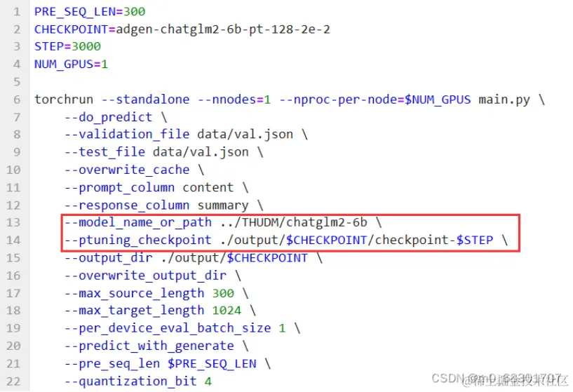
Task: Click the --ptuning_checkpoint line
Action: pos(286,240)
